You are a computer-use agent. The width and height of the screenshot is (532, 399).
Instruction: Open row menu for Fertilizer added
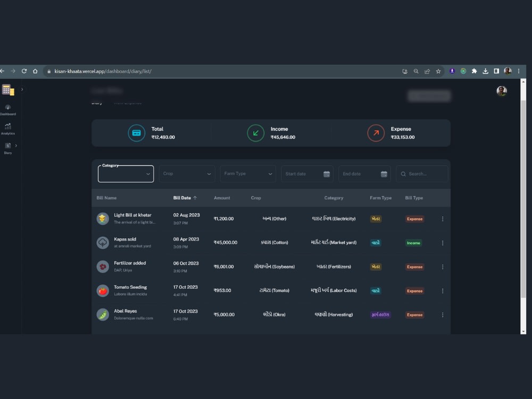443,267
